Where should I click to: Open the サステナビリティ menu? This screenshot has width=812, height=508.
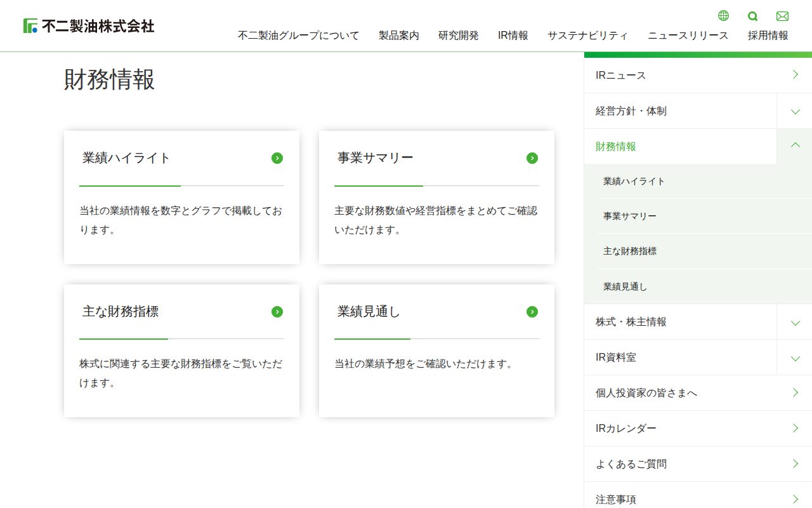click(x=588, y=36)
